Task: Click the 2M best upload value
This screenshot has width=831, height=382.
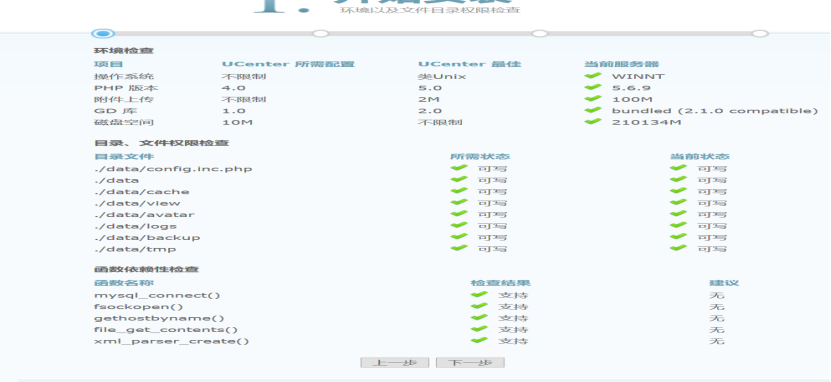Action: click(x=429, y=100)
